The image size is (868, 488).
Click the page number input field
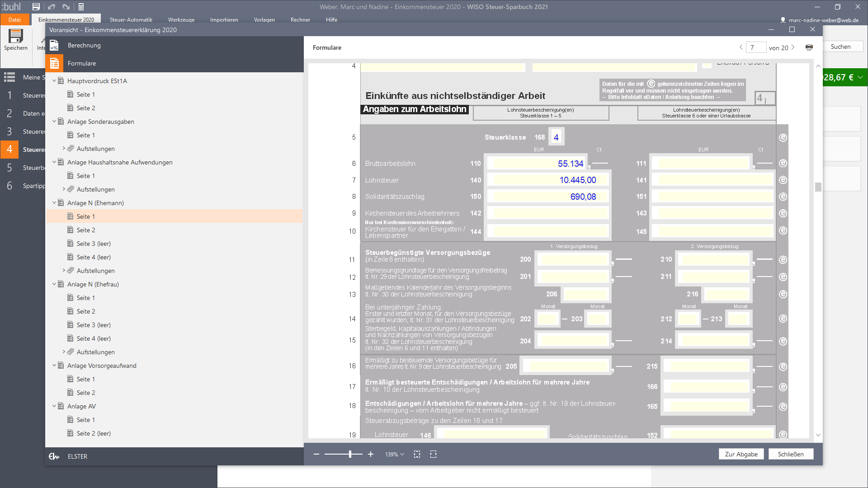coord(755,47)
